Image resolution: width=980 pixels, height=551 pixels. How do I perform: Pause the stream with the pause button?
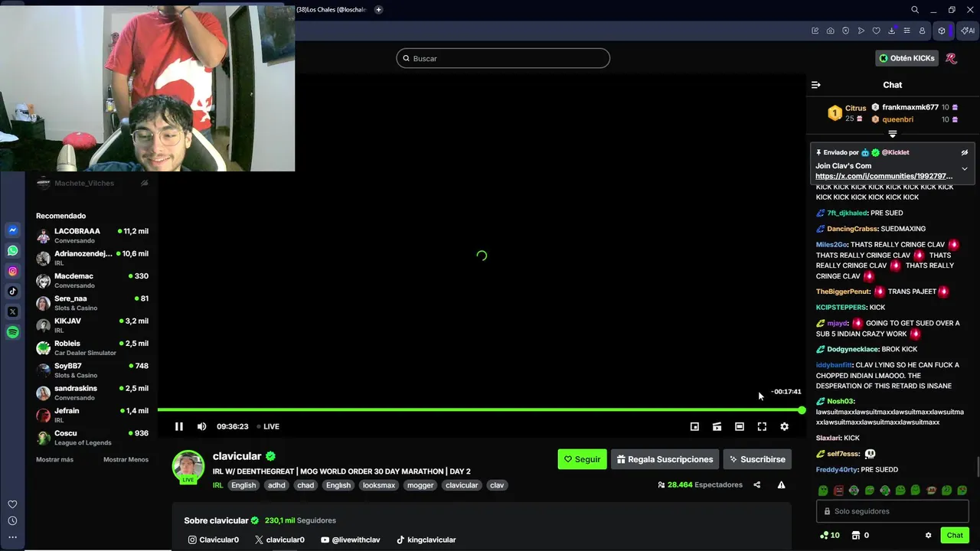coord(179,427)
